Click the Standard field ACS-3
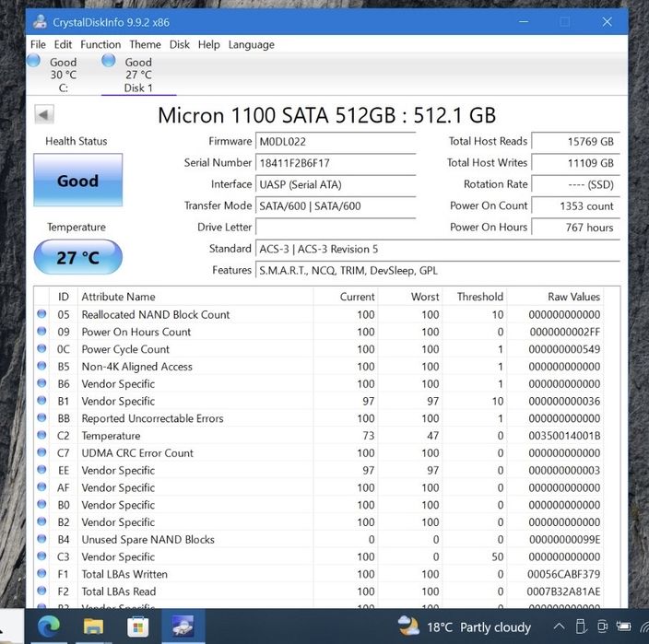649x644 pixels. [x=438, y=249]
